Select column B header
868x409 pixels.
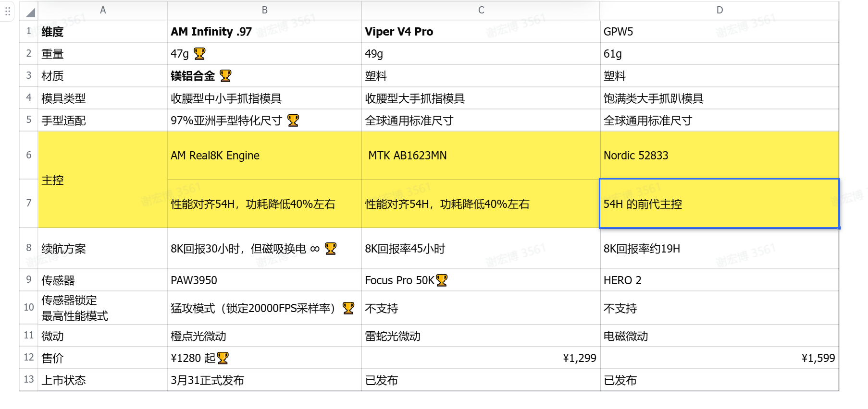(x=264, y=11)
